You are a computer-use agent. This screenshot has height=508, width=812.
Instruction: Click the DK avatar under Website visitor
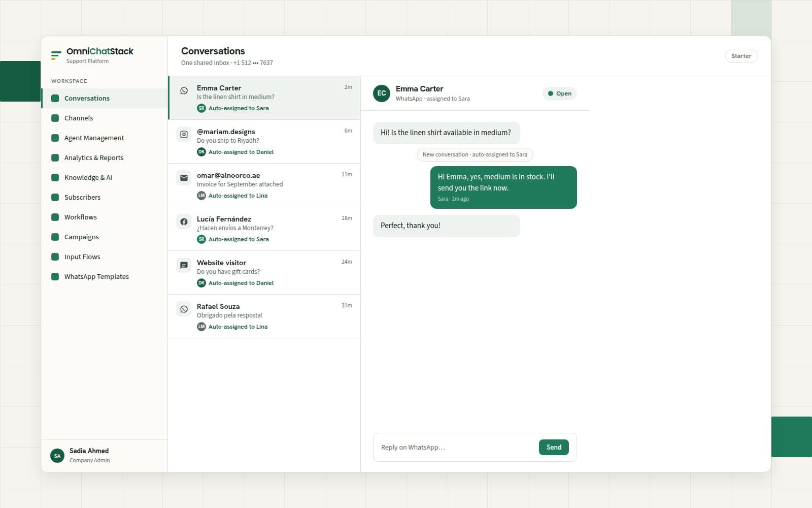coord(201,283)
